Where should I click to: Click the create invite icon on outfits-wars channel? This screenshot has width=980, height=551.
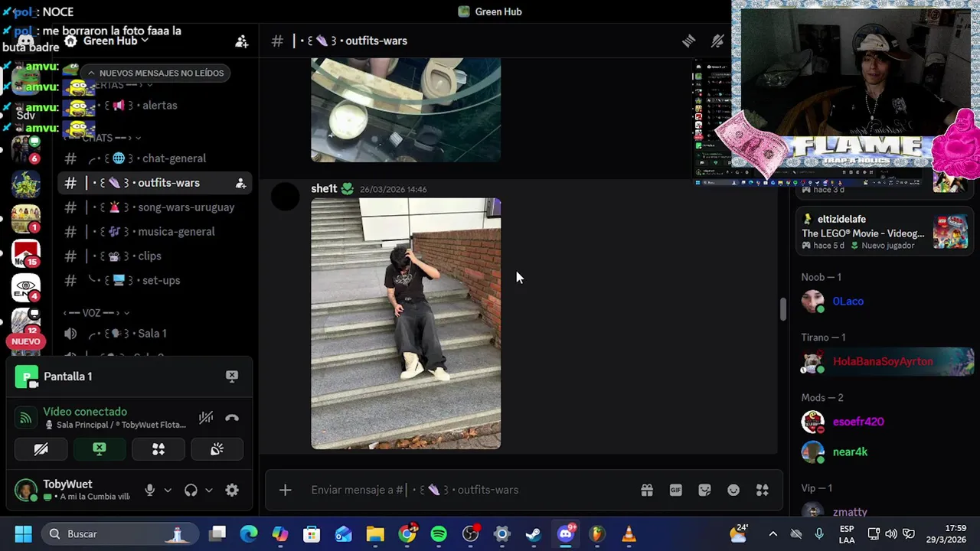(x=240, y=183)
